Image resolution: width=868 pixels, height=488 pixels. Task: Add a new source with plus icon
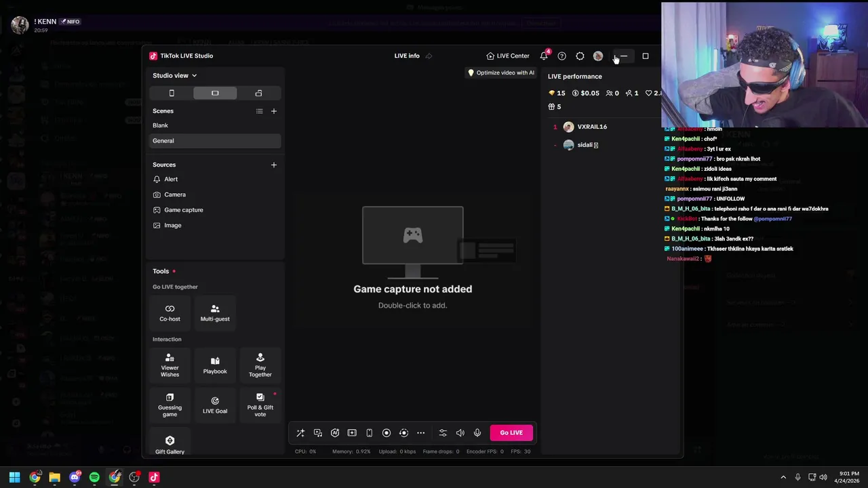(x=274, y=165)
